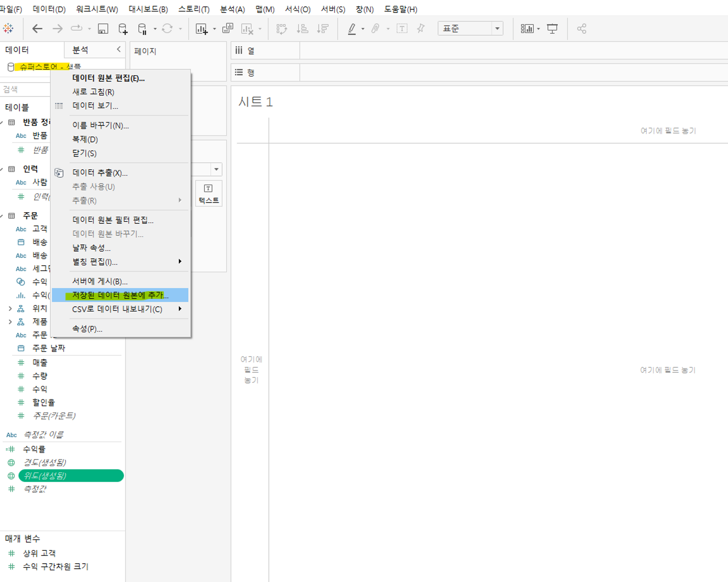The width and height of the screenshot is (728, 582).
Task: Click the add new data source icon
Action: 123,28
